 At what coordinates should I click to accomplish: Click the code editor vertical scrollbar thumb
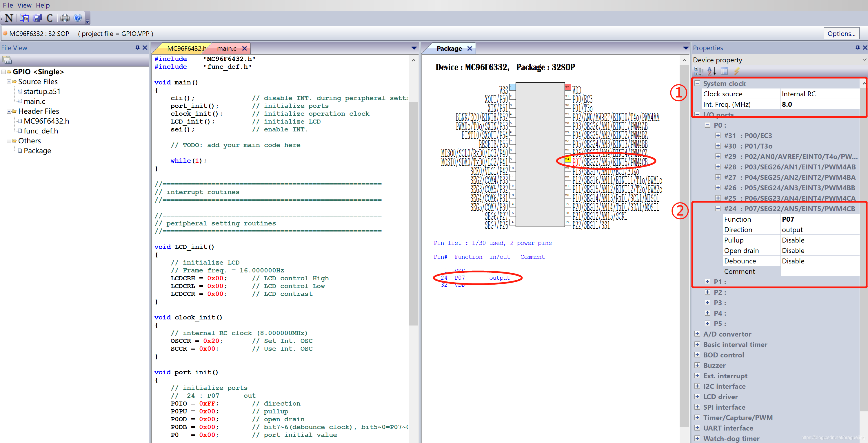pyautogui.click(x=414, y=213)
